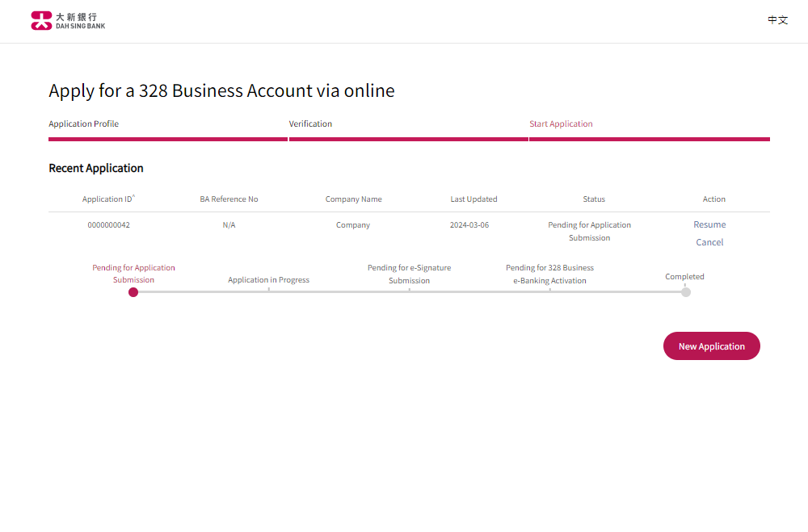Select the Verification step
Image resolution: width=808 pixels, height=532 pixels.
pos(310,124)
